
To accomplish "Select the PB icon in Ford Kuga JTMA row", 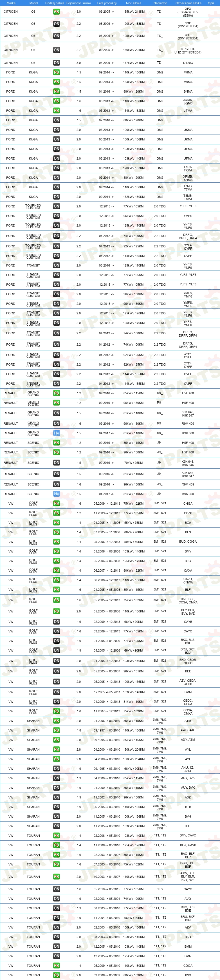I will (x=56, y=111).
